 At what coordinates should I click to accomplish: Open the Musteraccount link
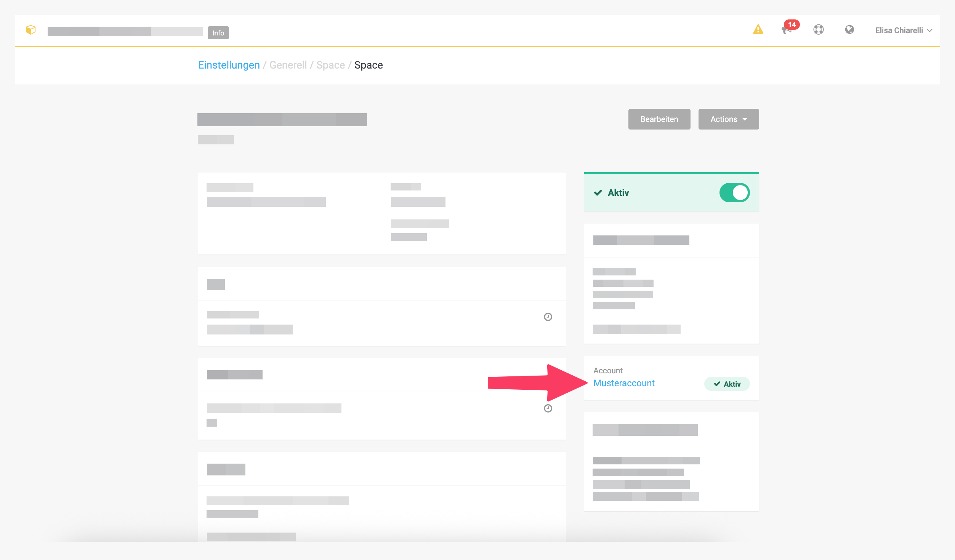(624, 383)
